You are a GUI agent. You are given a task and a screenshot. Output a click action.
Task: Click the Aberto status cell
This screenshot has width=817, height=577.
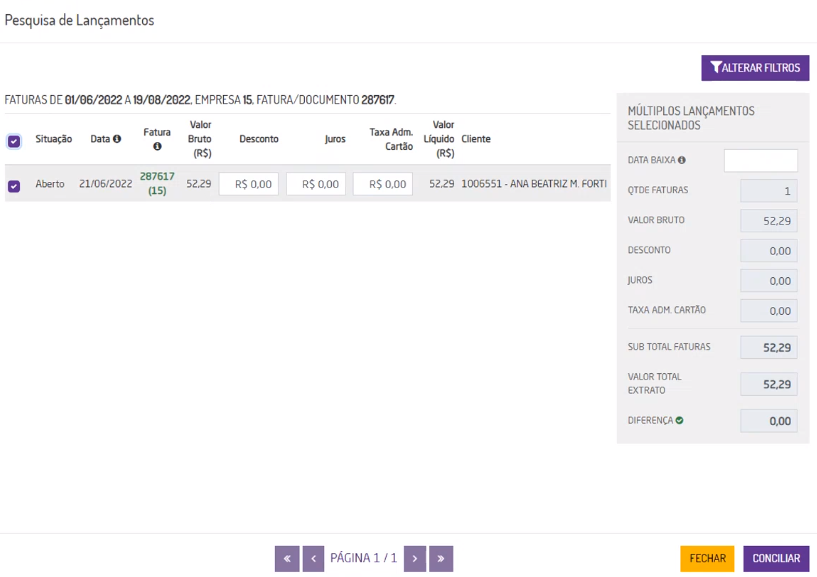click(x=50, y=183)
